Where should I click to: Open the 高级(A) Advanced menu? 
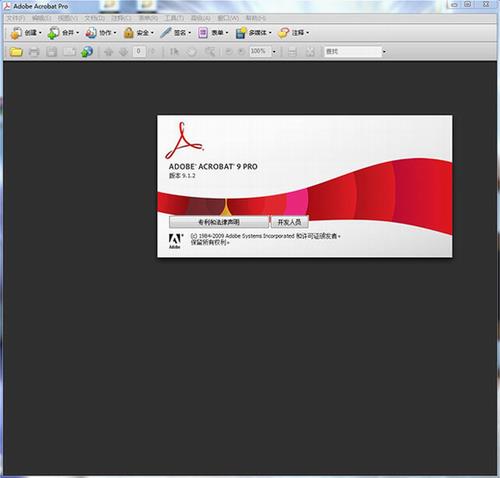201,18
